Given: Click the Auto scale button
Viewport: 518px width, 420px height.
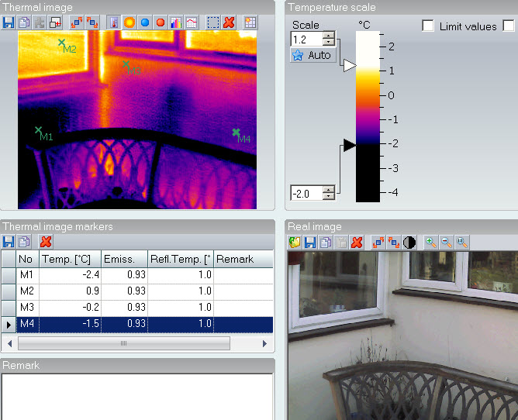Looking at the screenshot, I should (x=311, y=55).
